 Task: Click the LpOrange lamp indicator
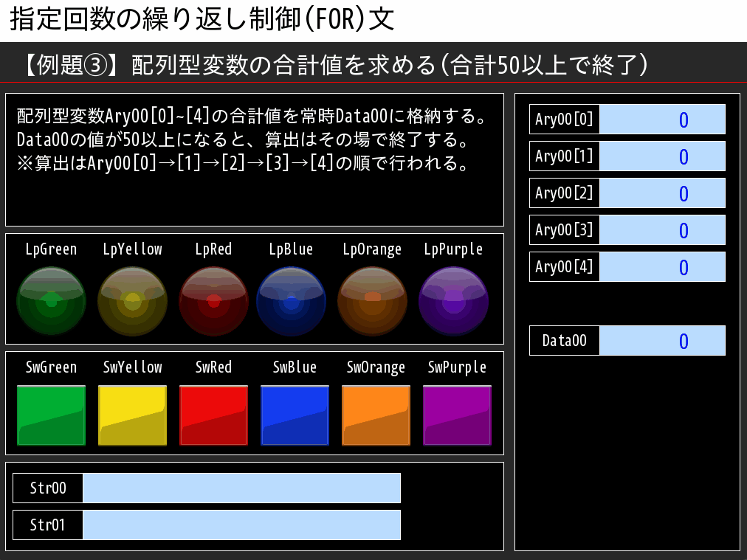tap(372, 300)
